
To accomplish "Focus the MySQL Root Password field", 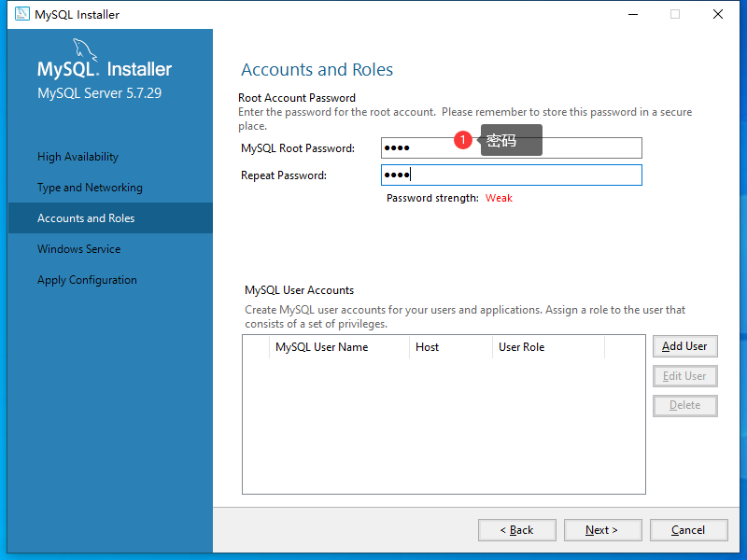I will click(x=511, y=147).
